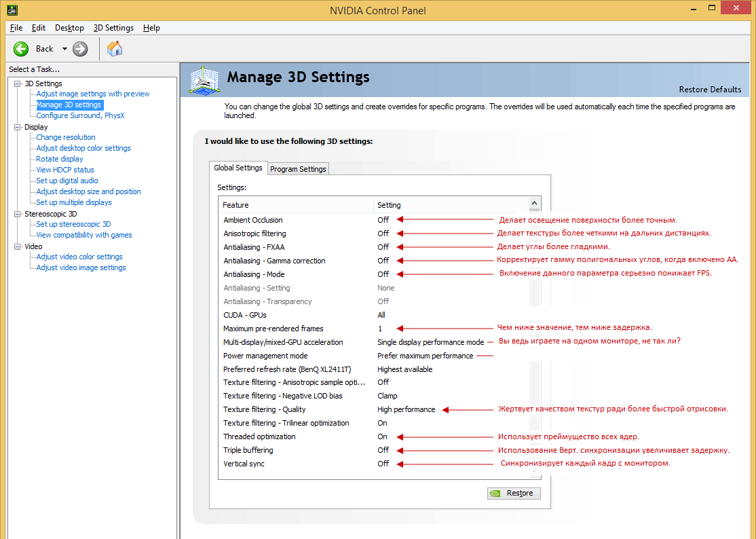Select the CUDA - GPUs row

pos(374,315)
